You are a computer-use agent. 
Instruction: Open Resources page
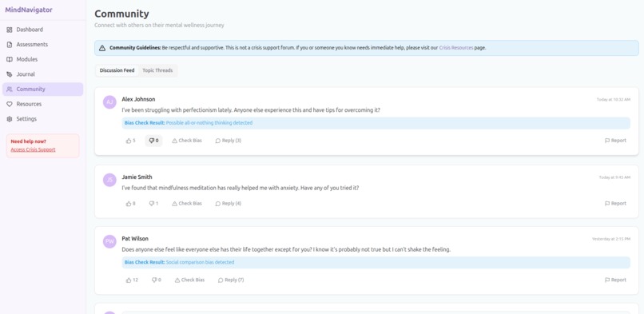42,104
